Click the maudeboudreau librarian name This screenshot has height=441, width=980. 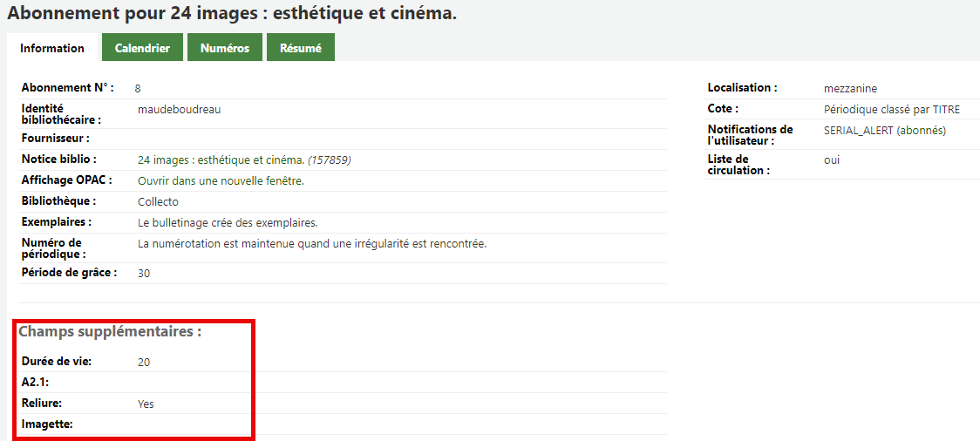[x=179, y=110]
